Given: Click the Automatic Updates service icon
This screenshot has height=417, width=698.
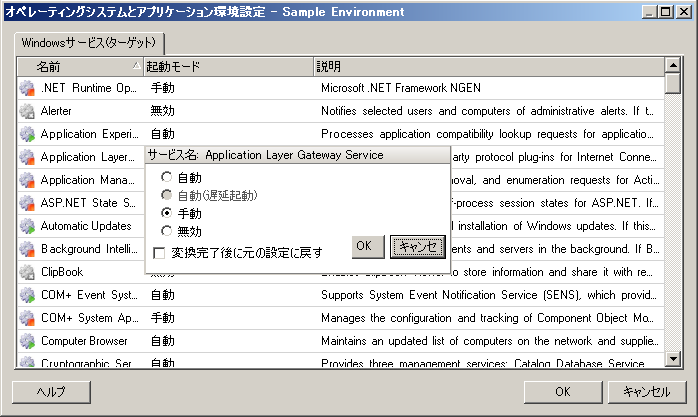Looking at the screenshot, I should [x=27, y=226].
